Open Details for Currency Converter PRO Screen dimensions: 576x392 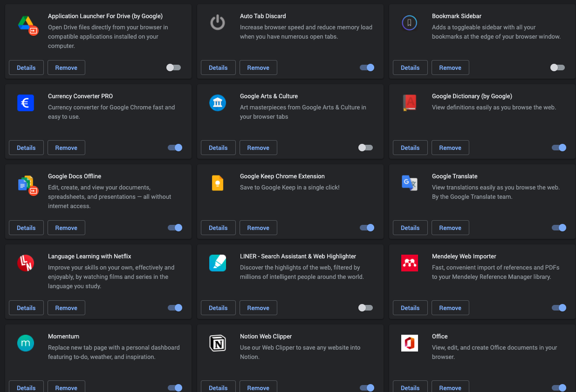coord(26,148)
